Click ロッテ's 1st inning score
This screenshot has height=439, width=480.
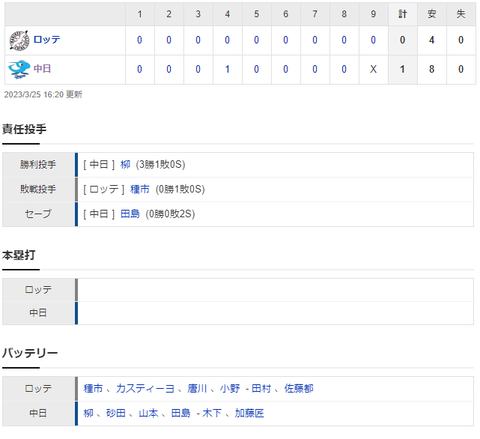[140, 40]
